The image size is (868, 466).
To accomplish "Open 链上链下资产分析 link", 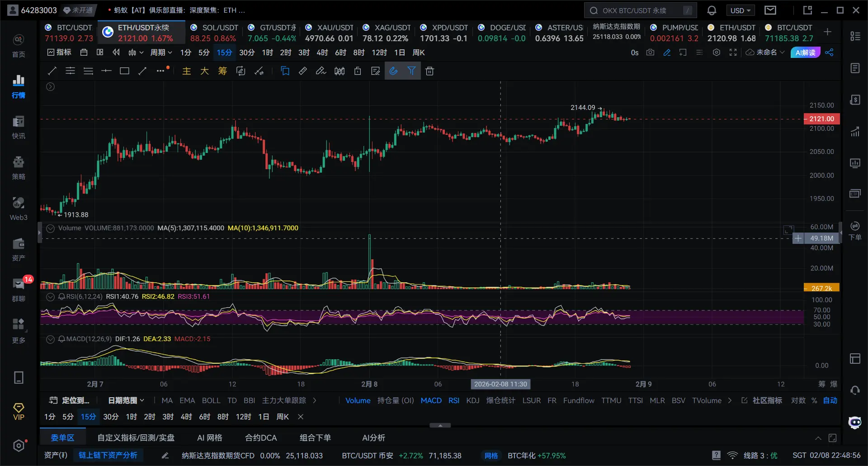I will pyautogui.click(x=108, y=455).
